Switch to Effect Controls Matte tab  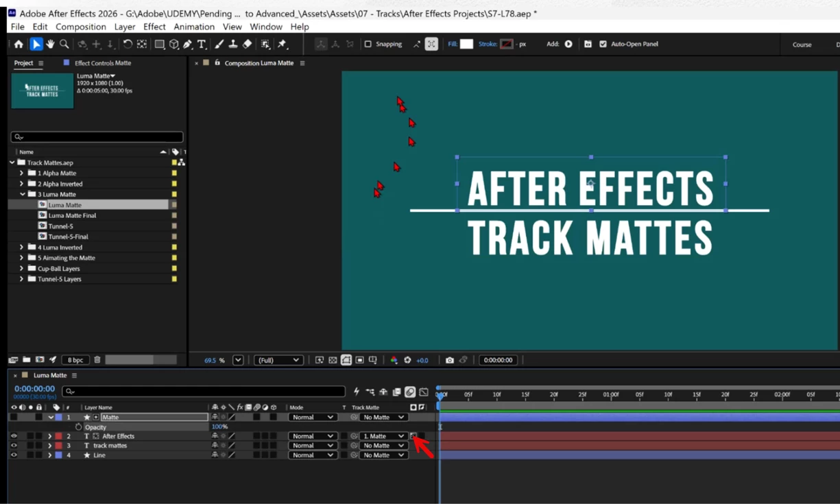(x=102, y=63)
